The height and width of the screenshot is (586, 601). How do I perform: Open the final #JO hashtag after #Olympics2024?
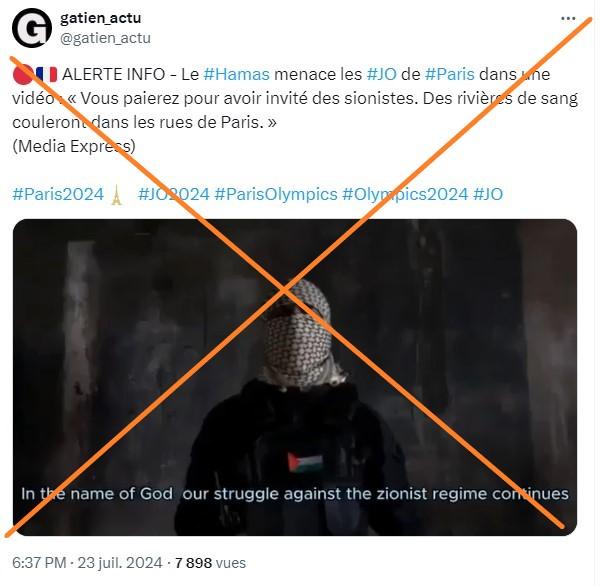(x=488, y=194)
